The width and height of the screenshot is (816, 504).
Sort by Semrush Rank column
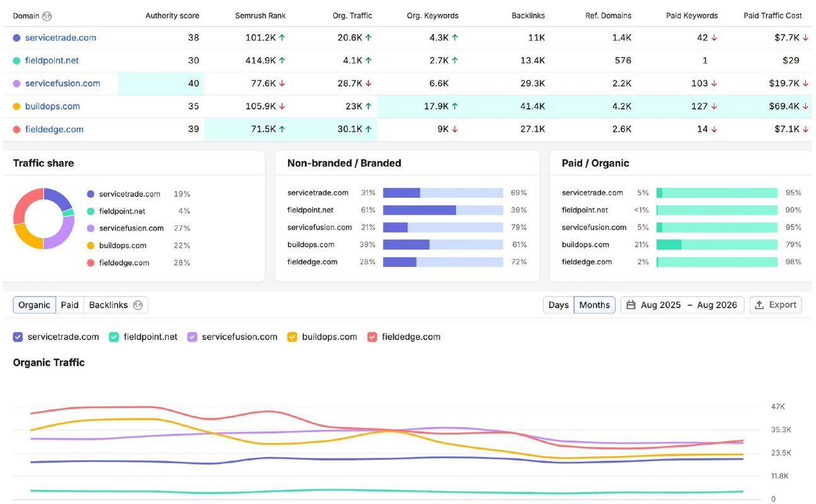click(260, 16)
